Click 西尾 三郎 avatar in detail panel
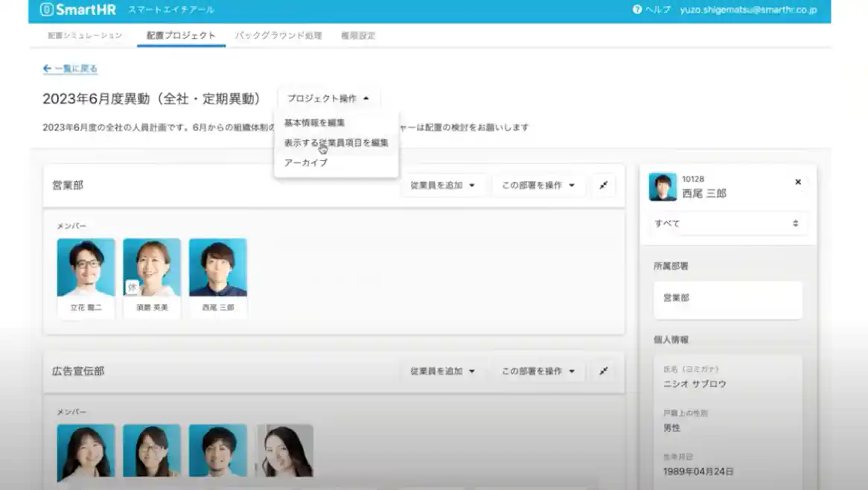 (663, 187)
